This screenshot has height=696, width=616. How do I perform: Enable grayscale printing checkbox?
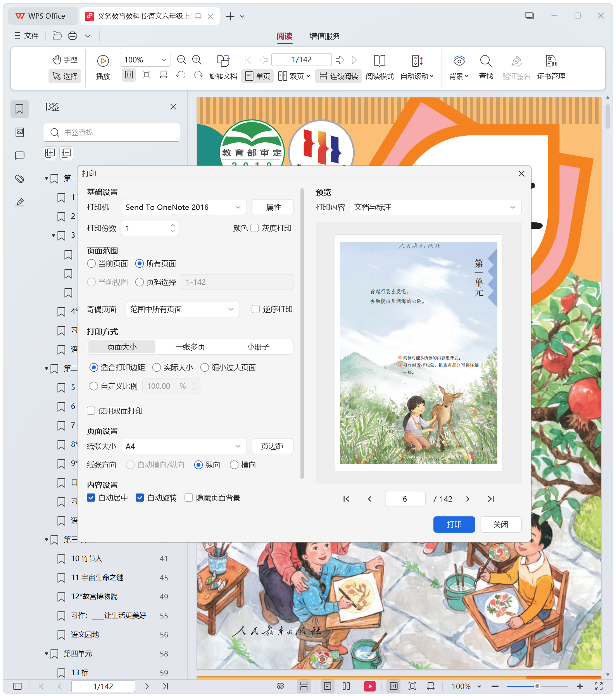click(255, 228)
